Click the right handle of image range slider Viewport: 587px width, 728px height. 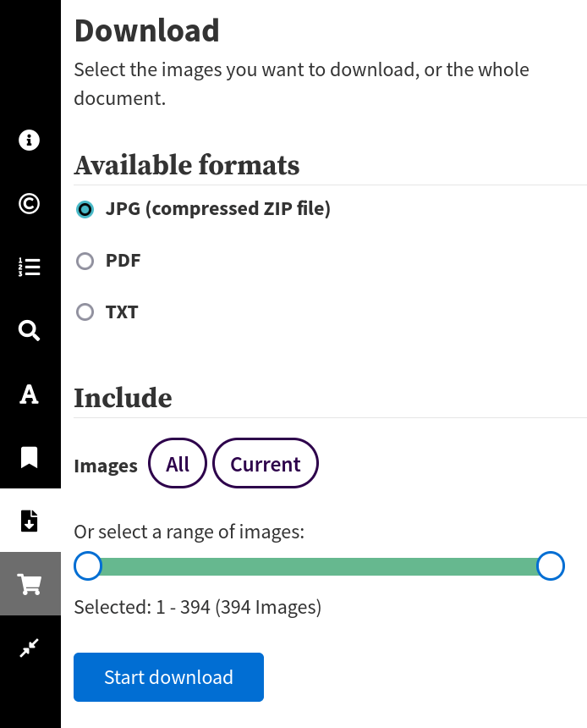click(x=551, y=566)
